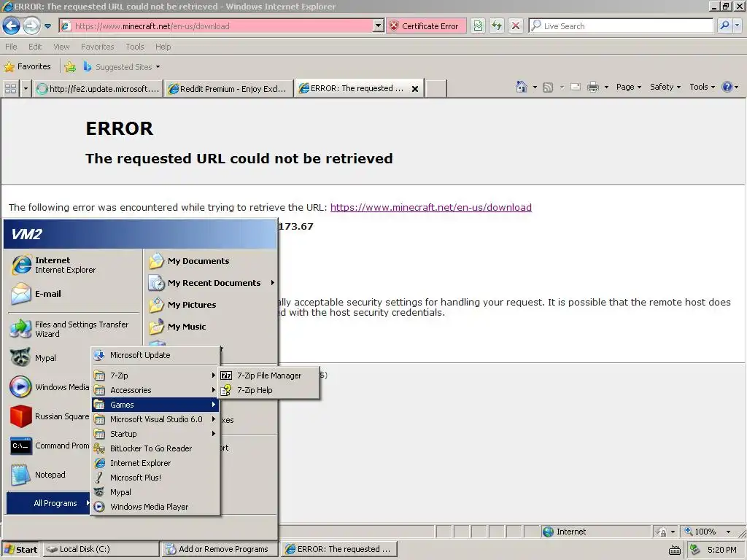Open the Help menu
The height and width of the screenshot is (560, 747).
coord(163,47)
